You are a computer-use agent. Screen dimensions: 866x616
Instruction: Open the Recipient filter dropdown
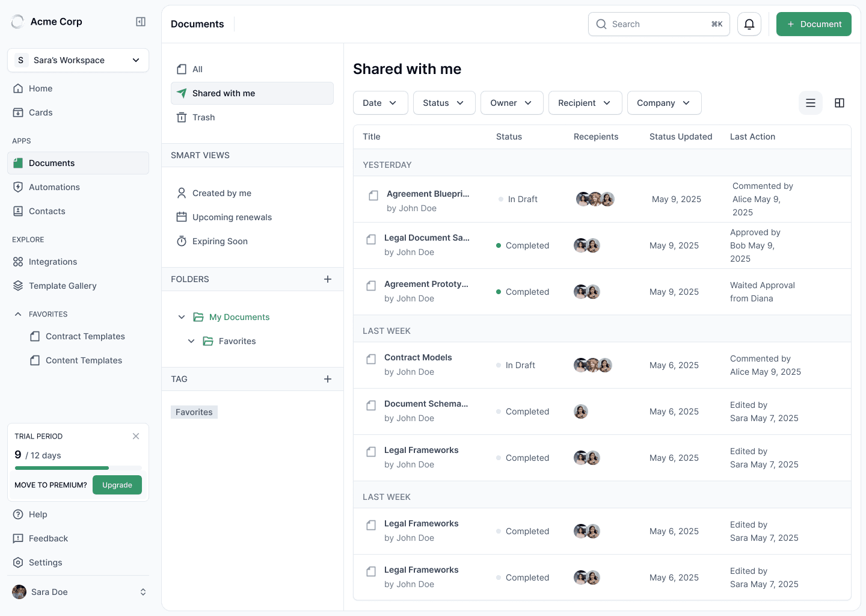coord(585,103)
